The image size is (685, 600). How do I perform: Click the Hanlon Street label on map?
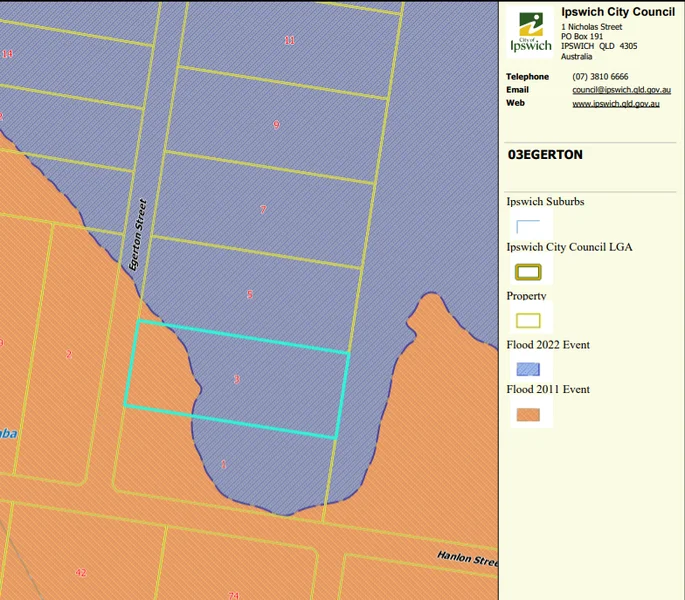click(x=466, y=558)
